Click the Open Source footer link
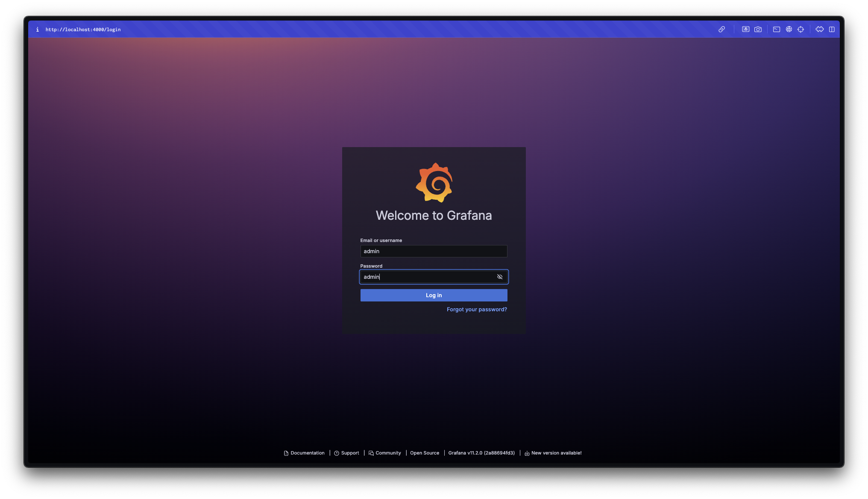The height and width of the screenshot is (499, 868). 425,453
